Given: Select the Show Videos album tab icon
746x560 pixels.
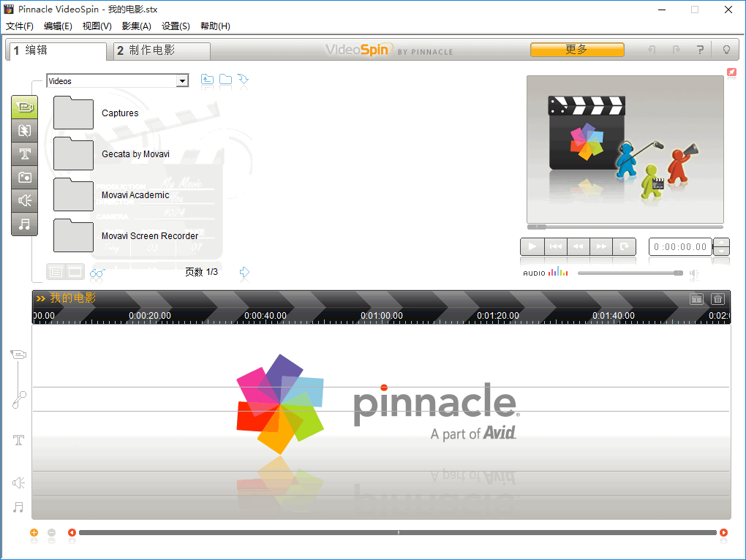Looking at the screenshot, I should point(25,107).
